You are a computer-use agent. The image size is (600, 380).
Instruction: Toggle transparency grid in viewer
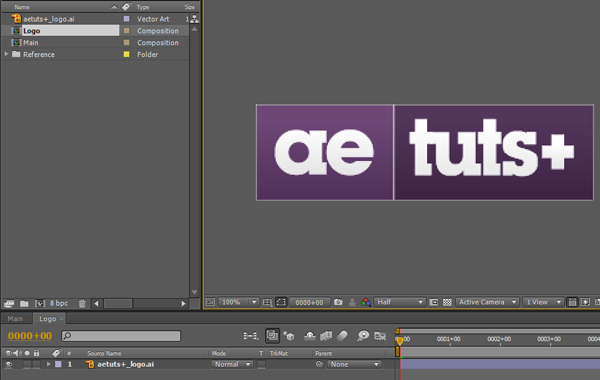click(447, 302)
